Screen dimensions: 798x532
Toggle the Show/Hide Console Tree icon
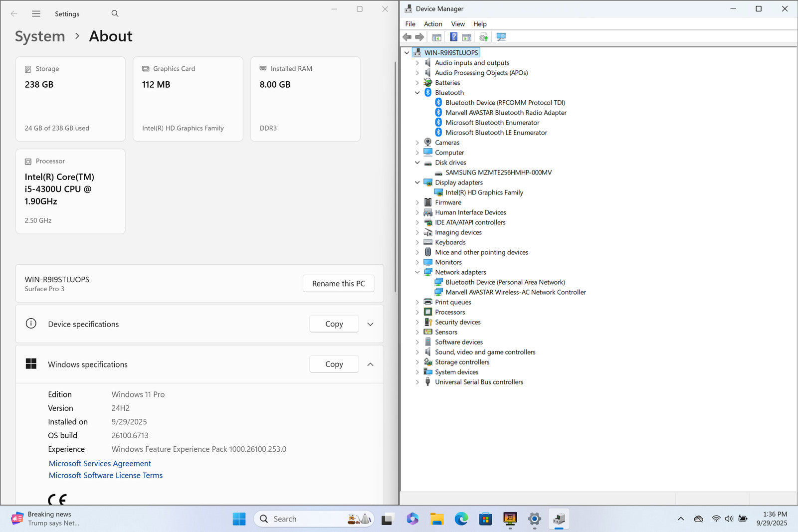(x=436, y=37)
